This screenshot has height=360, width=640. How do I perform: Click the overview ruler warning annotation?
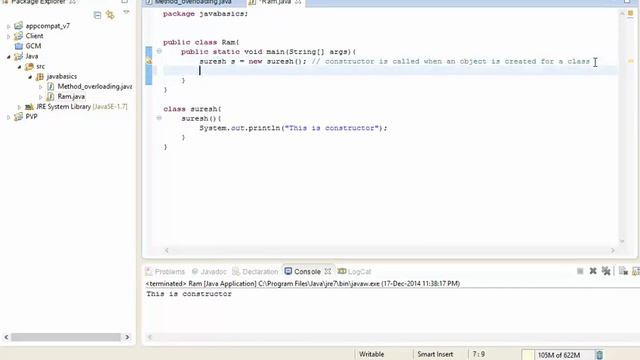630,61
